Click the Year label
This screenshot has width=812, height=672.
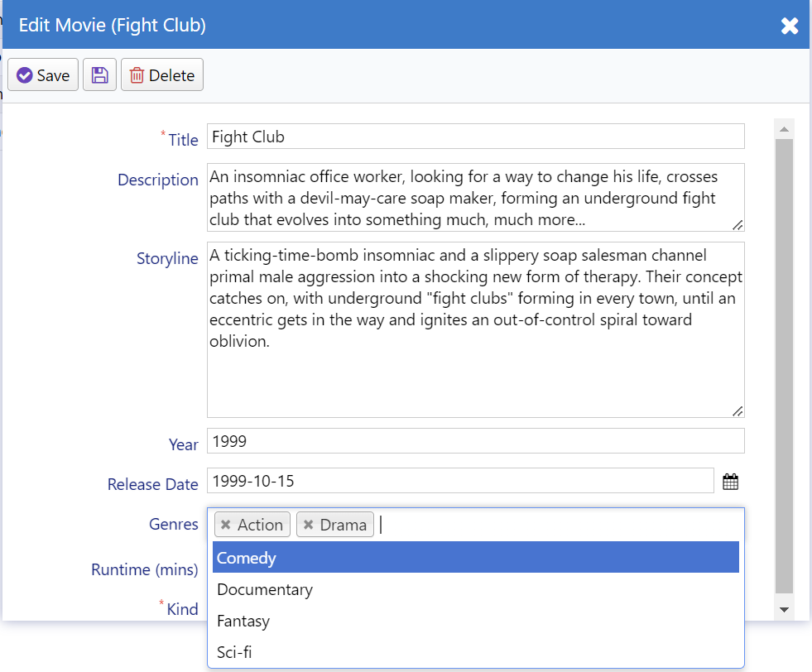click(x=183, y=444)
